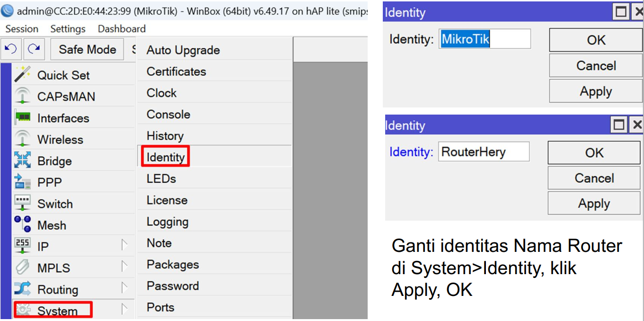The image size is (644, 321).
Task: Open Wireless from sidebar
Action: click(x=60, y=140)
